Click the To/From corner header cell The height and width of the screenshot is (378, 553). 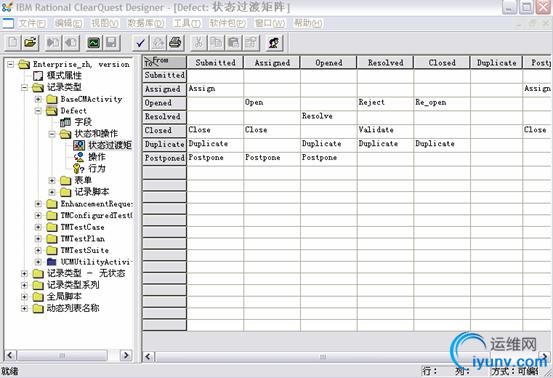(164, 62)
